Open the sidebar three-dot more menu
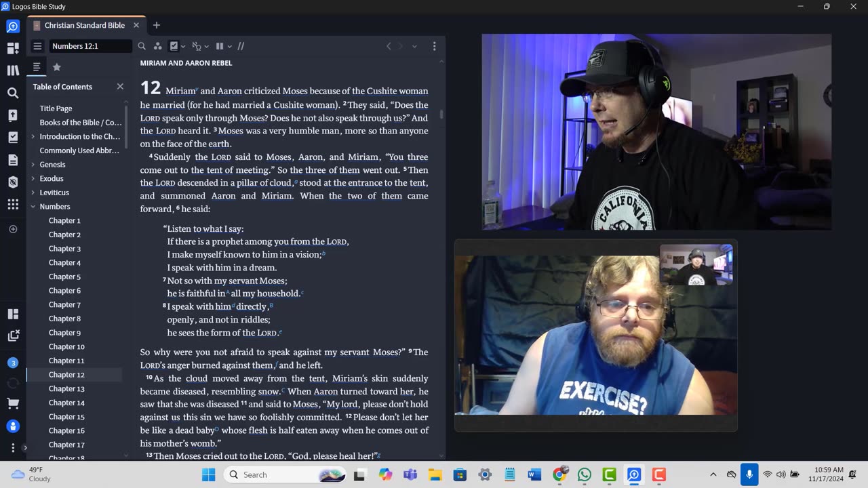 point(13,448)
